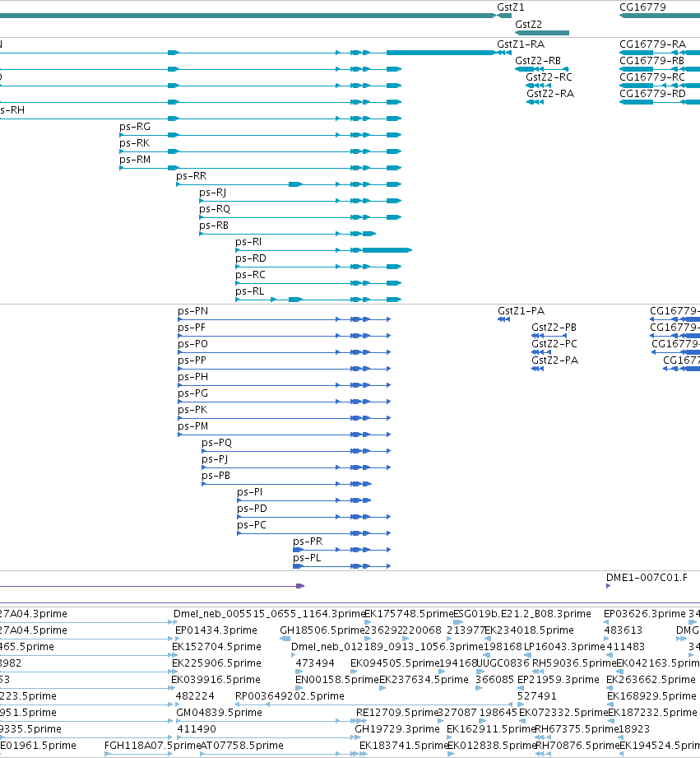
Task: Select transcript label ps-RL
Action: [250, 291]
